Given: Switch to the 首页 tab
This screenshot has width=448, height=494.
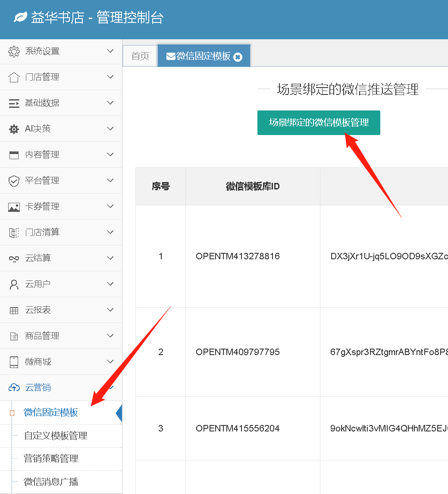Looking at the screenshot, I should tap(140, 57).
